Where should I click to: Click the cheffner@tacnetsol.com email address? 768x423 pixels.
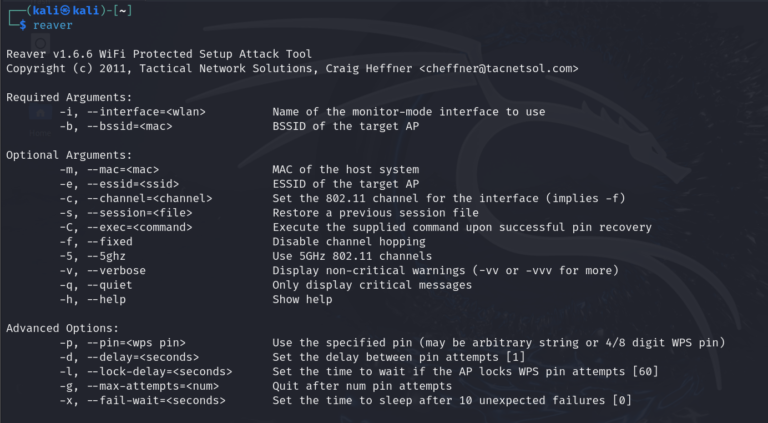[500, 68]
